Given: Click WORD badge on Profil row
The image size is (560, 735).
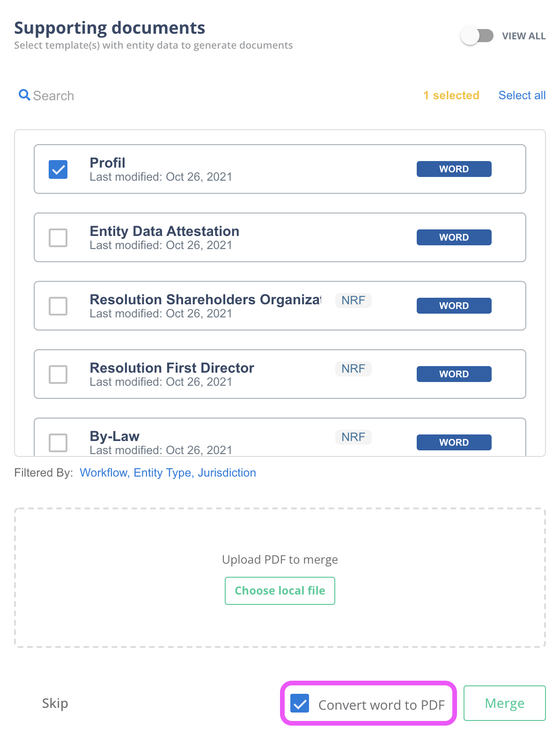Looking at the screenshot, I should (454, 169).
